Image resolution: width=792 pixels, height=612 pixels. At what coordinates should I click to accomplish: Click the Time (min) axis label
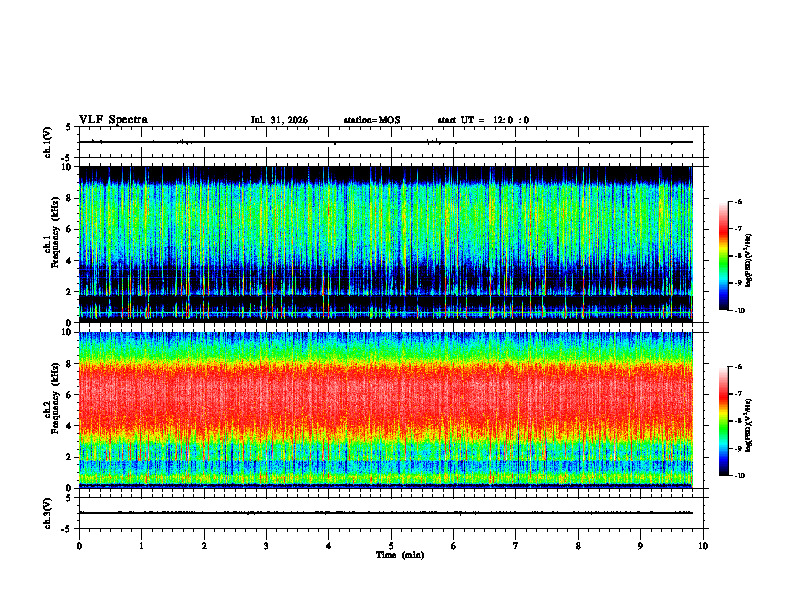coord(400,555)
